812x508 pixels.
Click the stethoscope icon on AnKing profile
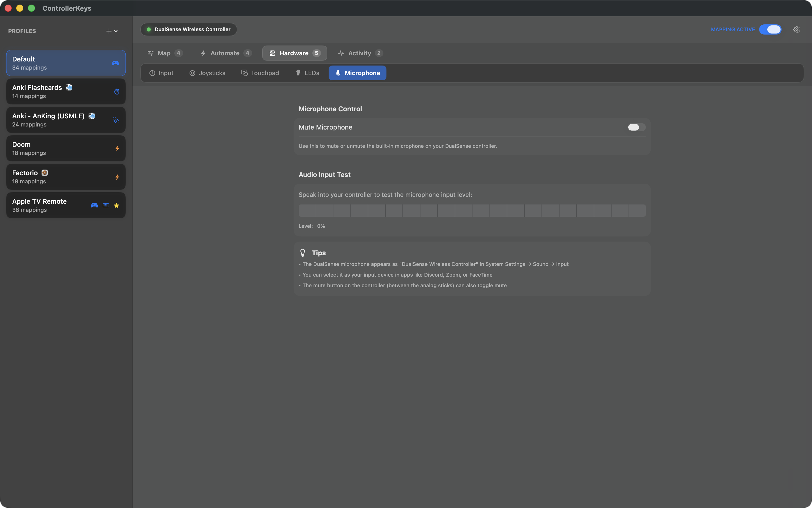[x=116, y=120]
